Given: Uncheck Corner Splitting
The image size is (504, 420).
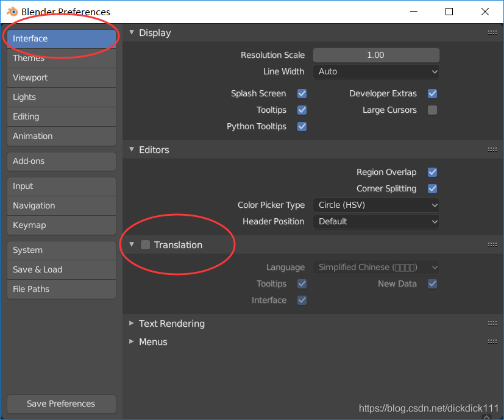Looking at the screenshot, I should 432,188.
